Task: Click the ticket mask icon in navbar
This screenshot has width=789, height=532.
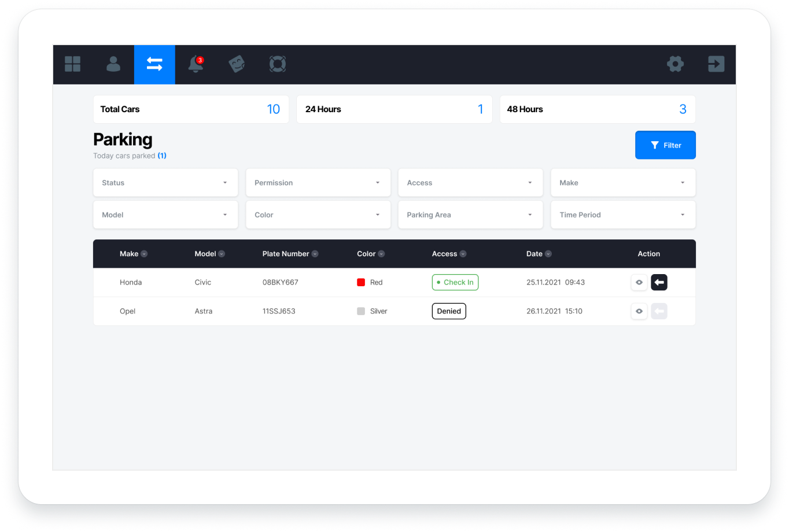Action: (x=237, y=64)
